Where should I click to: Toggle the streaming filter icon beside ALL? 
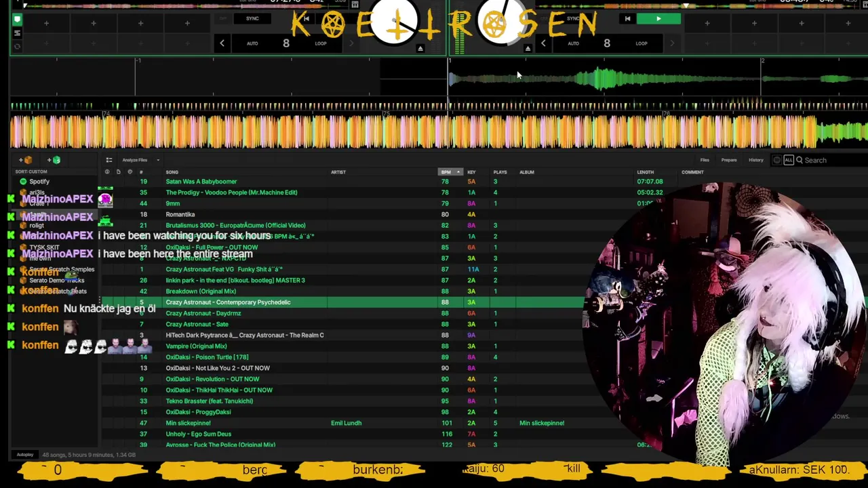click(776, 160)
